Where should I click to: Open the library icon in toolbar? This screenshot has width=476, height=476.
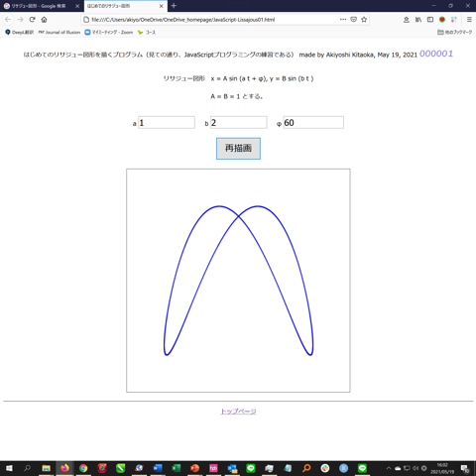pyautogui.click(x=418, y=20)
